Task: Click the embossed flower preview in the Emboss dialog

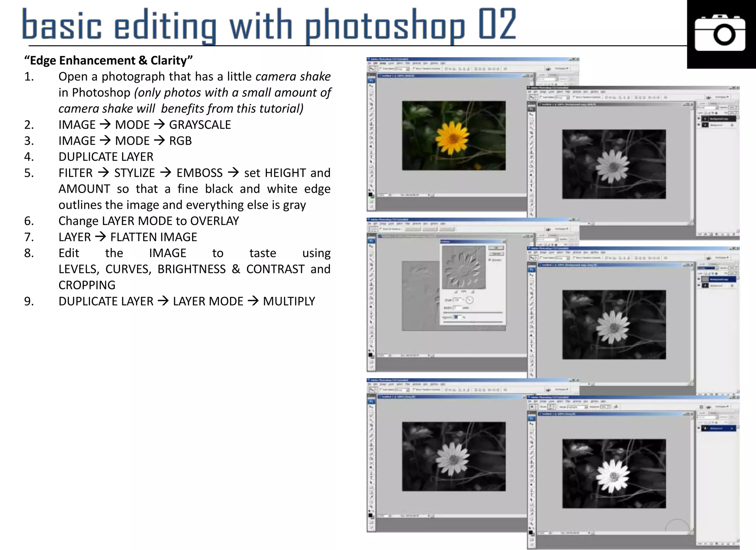Action: [464, 267]
